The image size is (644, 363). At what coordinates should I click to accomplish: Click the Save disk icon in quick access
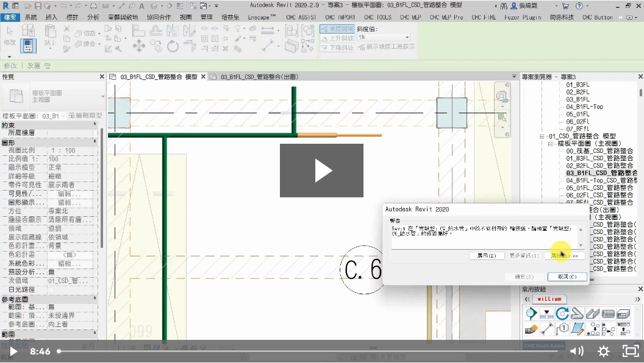(37, 5)
